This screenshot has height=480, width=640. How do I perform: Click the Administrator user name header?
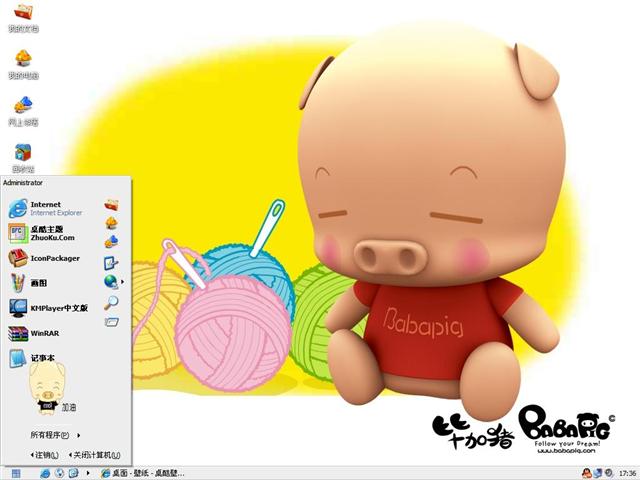[23, 182]
